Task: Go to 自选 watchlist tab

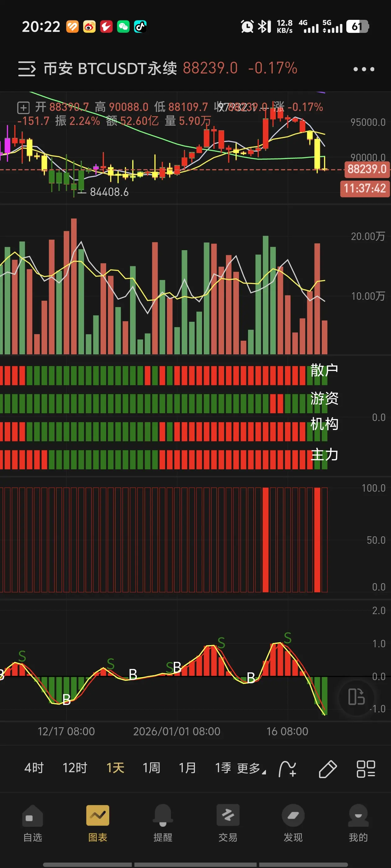Action: [x=33, y=822]
